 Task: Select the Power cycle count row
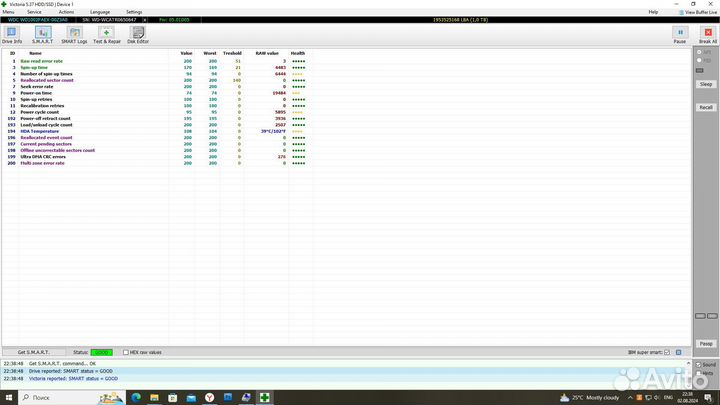click(158, 112)
